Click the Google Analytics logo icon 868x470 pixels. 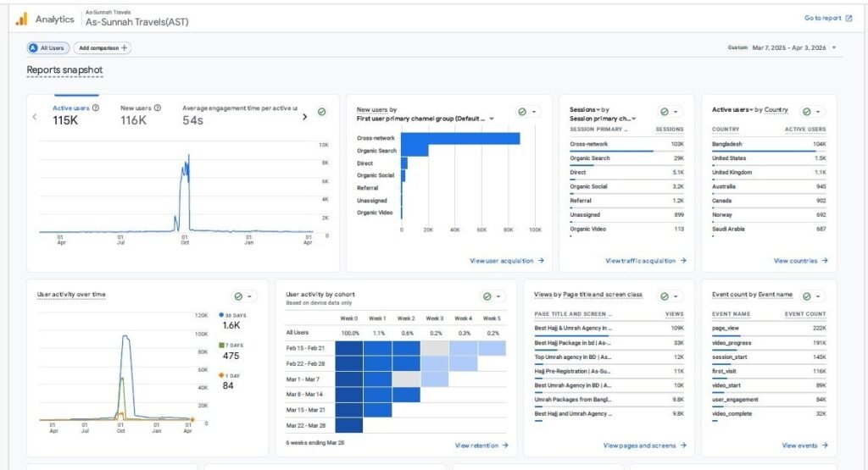point(21,19)
